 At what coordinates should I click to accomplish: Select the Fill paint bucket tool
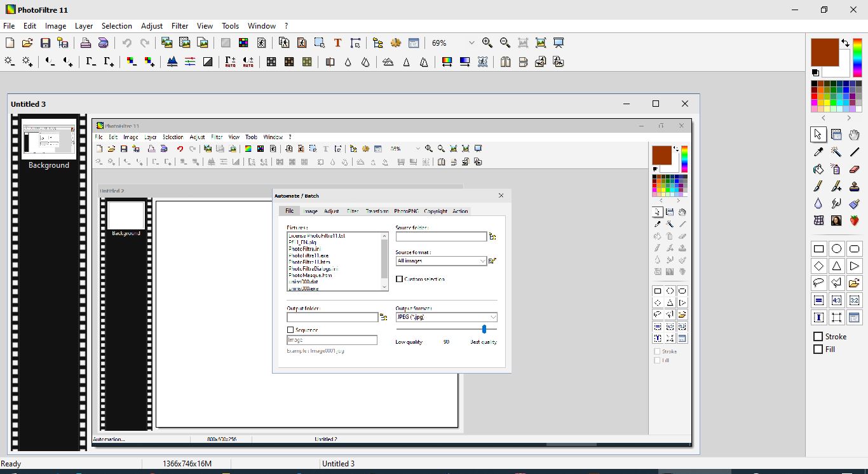(x=818, y=170)
